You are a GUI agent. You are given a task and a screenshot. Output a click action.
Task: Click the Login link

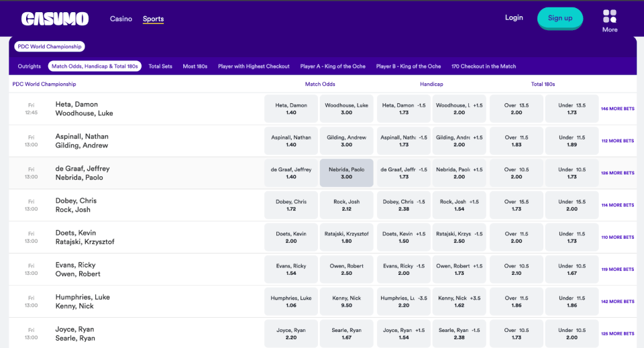pos(514,17)
